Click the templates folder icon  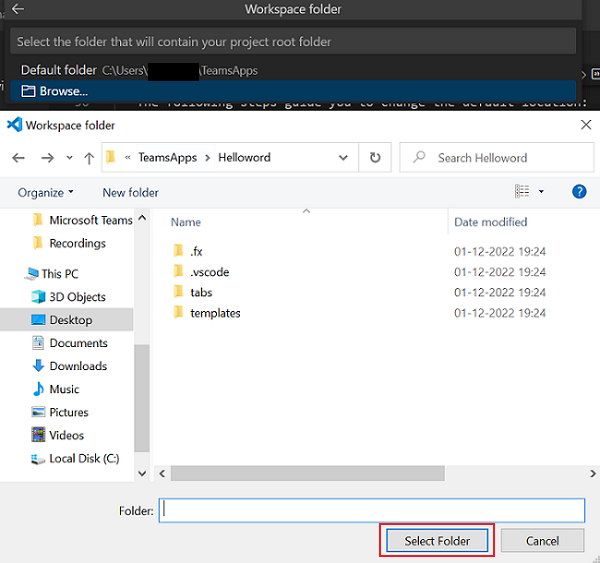[178, 312]
